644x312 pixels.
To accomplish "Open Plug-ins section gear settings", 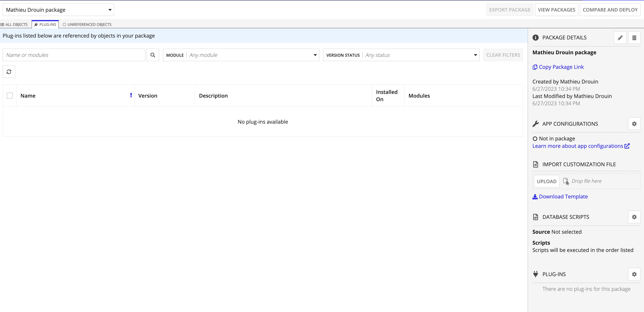I will point(634,274).
